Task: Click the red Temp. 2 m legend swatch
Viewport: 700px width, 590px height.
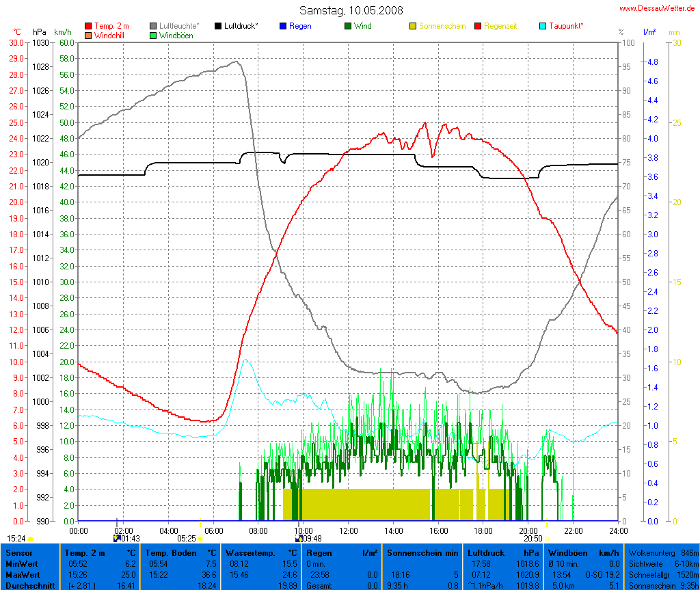Action: [x=88, y=26]
